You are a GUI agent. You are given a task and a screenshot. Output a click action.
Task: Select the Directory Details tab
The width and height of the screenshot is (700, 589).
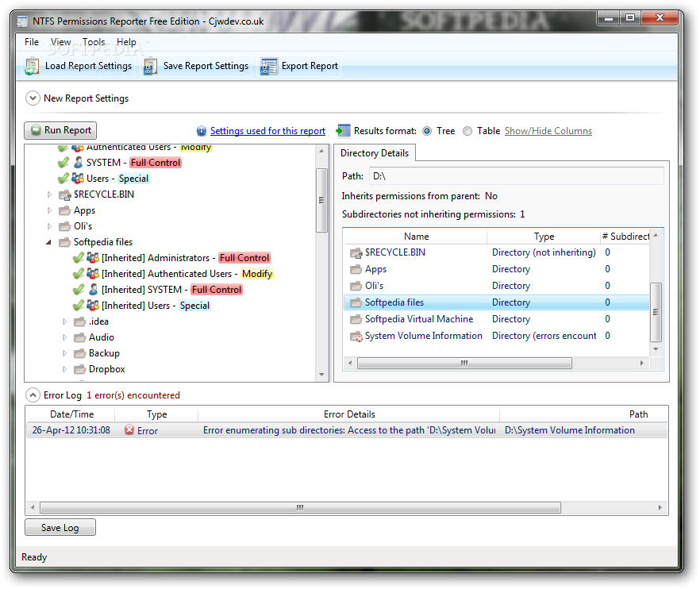[x=375, y=152]
